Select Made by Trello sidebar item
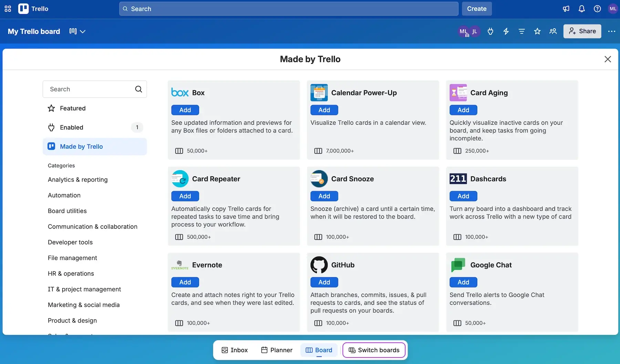 (95, 147)
